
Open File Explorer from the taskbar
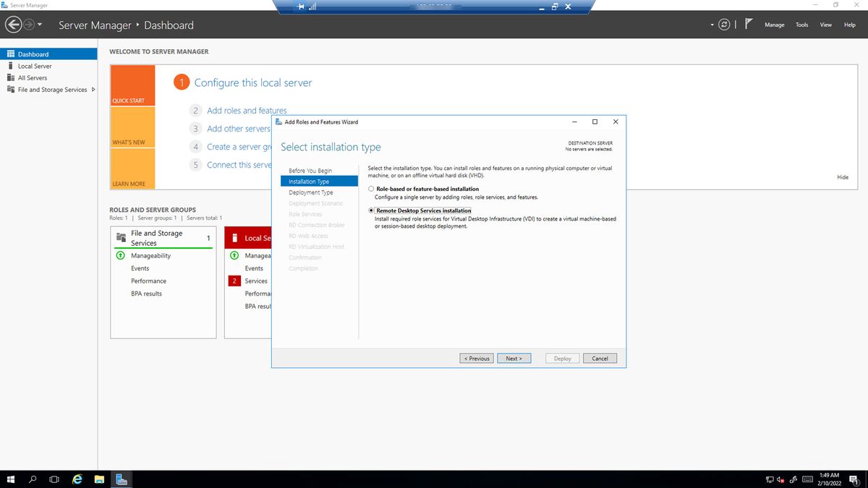100,479
